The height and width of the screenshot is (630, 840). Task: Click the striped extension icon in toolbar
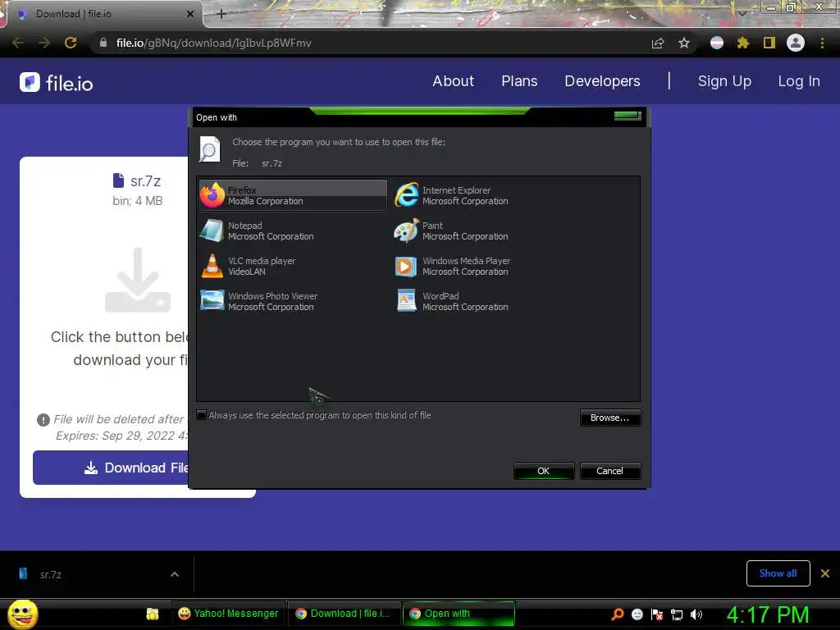click(x=717, y=43)
